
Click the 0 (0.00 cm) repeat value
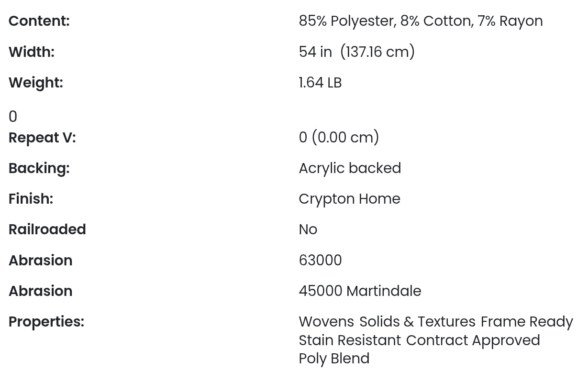point(339,138)
